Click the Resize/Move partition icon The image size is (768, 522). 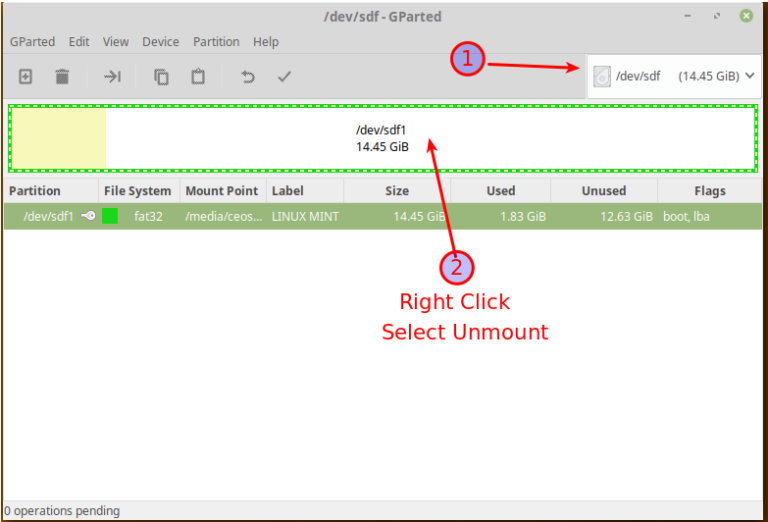[112, 76]
